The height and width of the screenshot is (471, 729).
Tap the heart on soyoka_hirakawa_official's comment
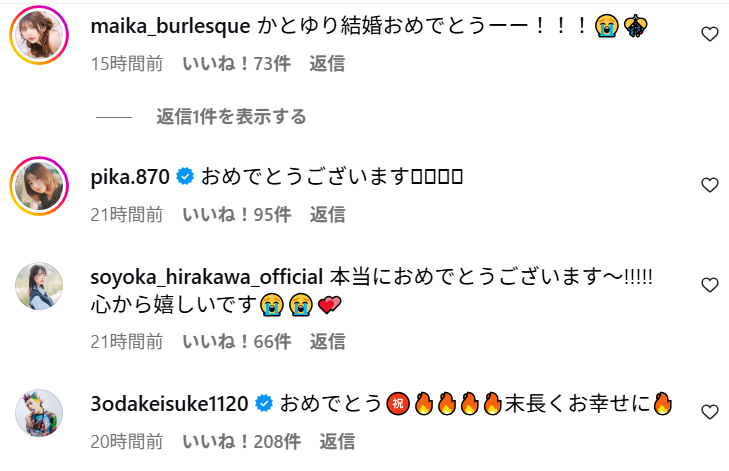click(x=709, y=285)
